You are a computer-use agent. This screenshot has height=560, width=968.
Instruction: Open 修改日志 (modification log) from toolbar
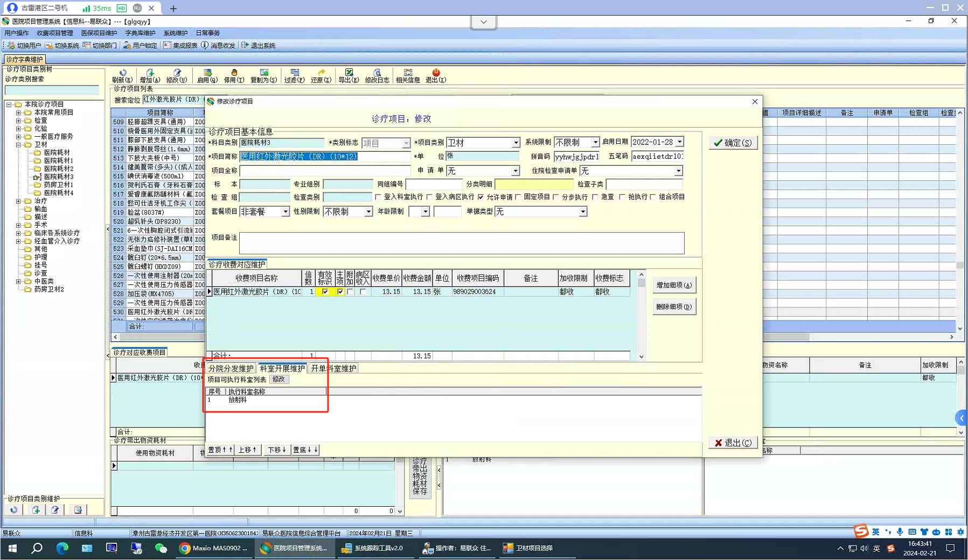click(377, 75)
